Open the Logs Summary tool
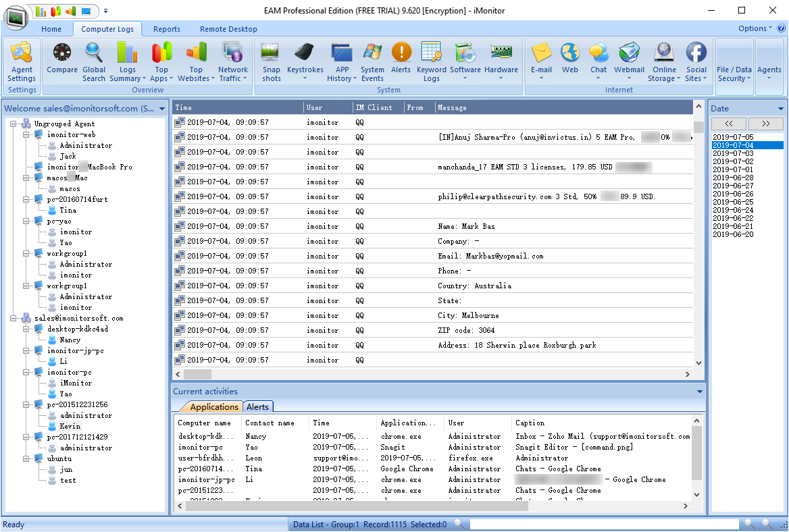Viewport: 789px width, 532px height. (127, 62)
